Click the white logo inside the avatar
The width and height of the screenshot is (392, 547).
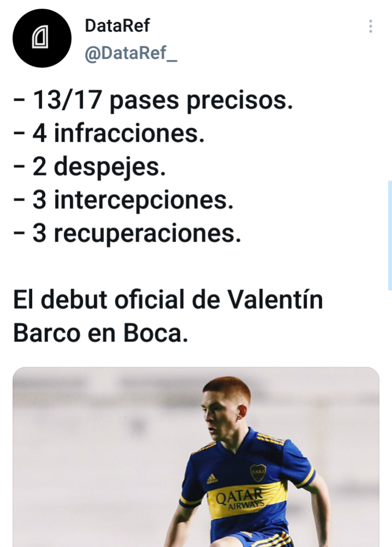pyautogui.click(x=40, y=37)
